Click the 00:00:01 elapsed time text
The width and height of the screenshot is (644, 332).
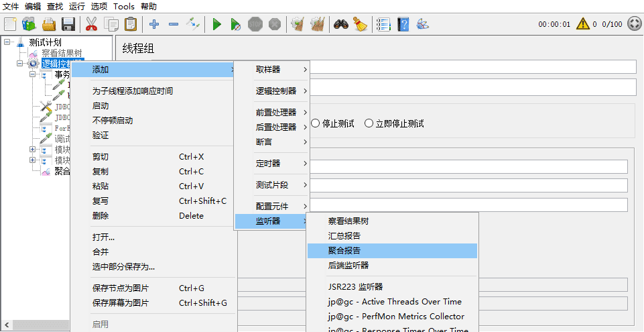click(554, 24)
